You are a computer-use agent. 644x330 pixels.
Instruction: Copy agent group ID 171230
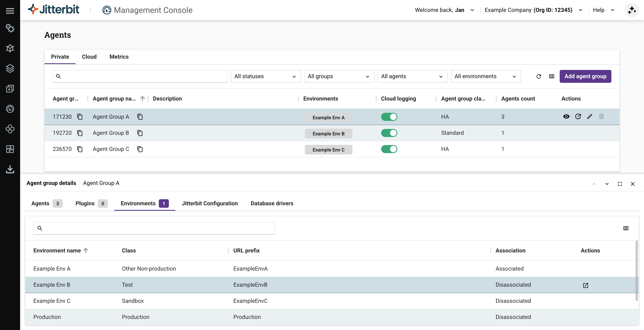tap(80, 117)
